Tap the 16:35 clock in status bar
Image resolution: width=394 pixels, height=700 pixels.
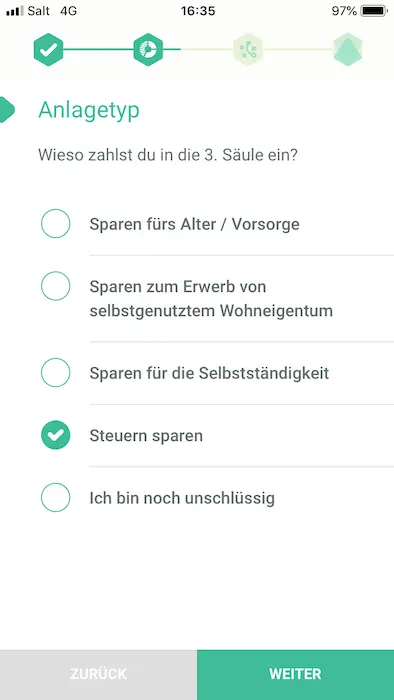[198, 11]
